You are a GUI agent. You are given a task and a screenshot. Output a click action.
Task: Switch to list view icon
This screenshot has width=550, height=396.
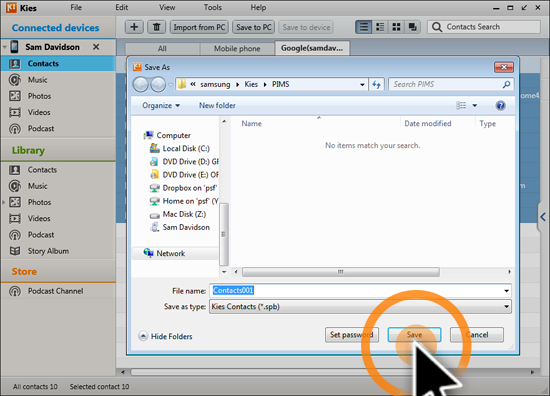(x=363, y=27)
